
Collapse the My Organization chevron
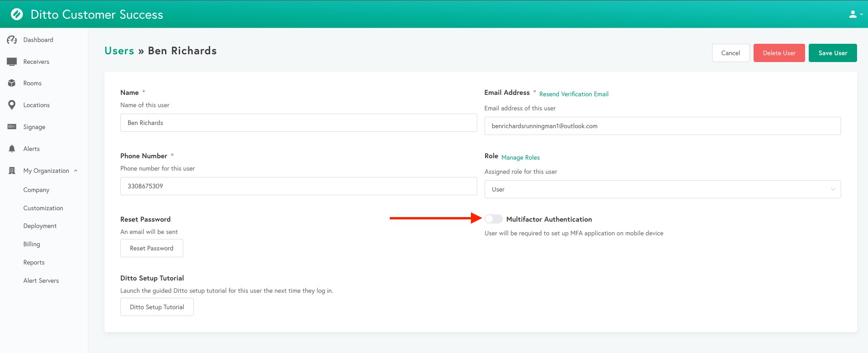pyautogui.click(x=76, y=171)
